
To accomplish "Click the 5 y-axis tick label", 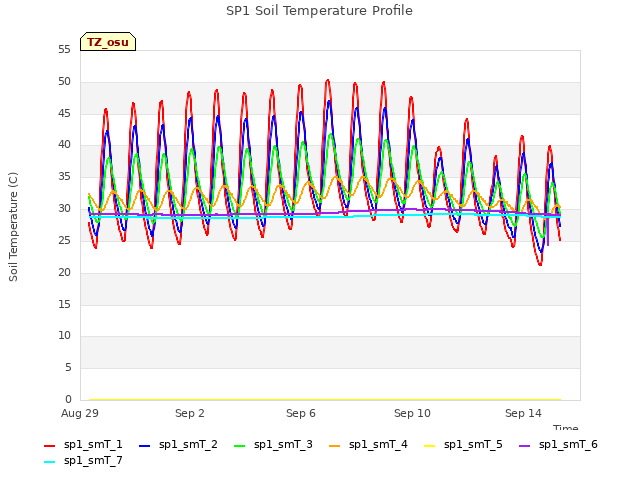I will pos(68,368).
